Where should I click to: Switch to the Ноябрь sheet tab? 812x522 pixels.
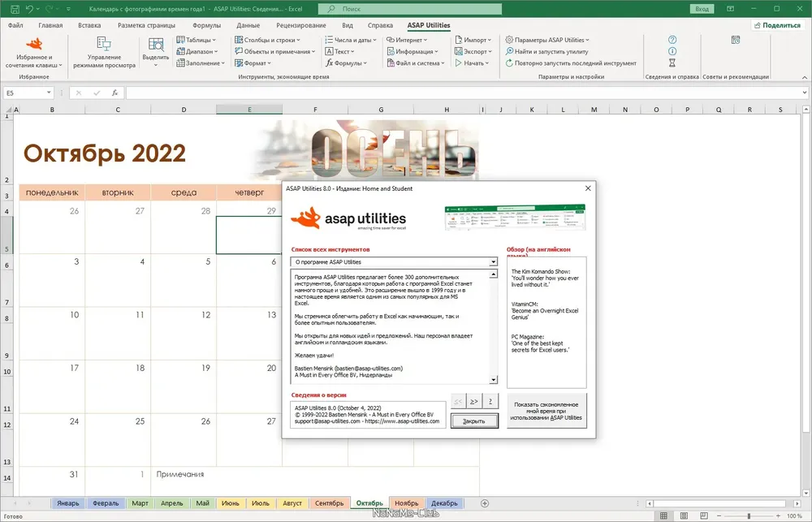coord(407,503)
